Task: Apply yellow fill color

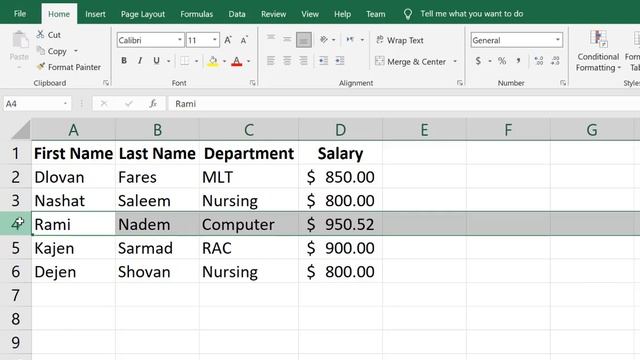Action: coord(212,61)
